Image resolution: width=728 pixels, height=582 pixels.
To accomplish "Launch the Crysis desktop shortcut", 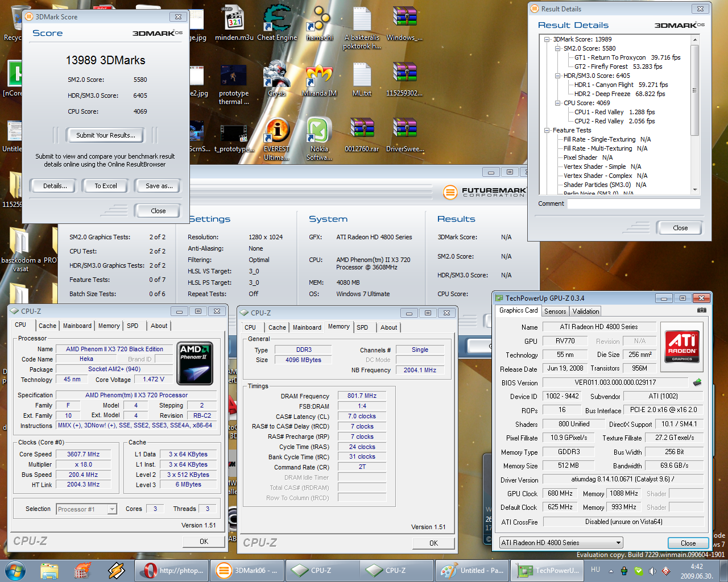I will [276, 80].
